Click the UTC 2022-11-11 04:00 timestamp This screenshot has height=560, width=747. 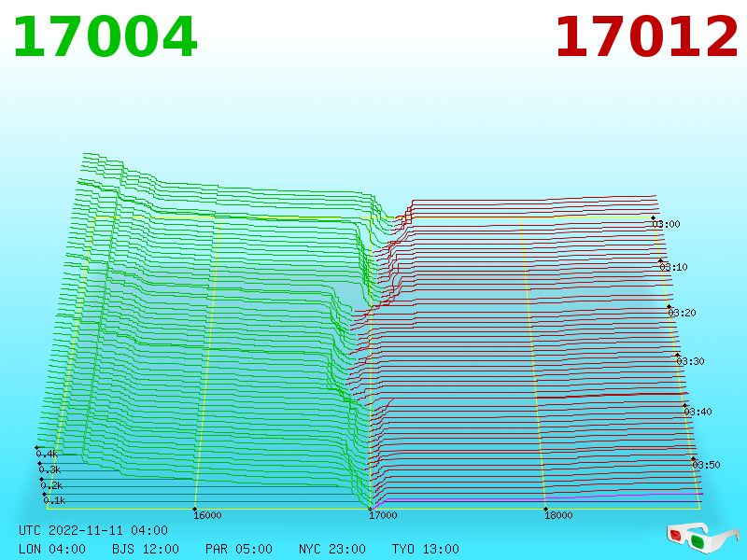(93, 530)
